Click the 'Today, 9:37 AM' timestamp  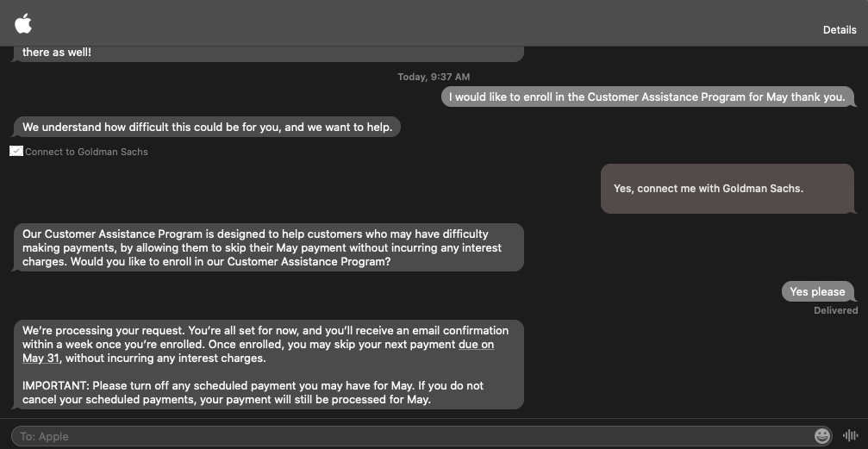pyautogui.click(x=434, y=77)
